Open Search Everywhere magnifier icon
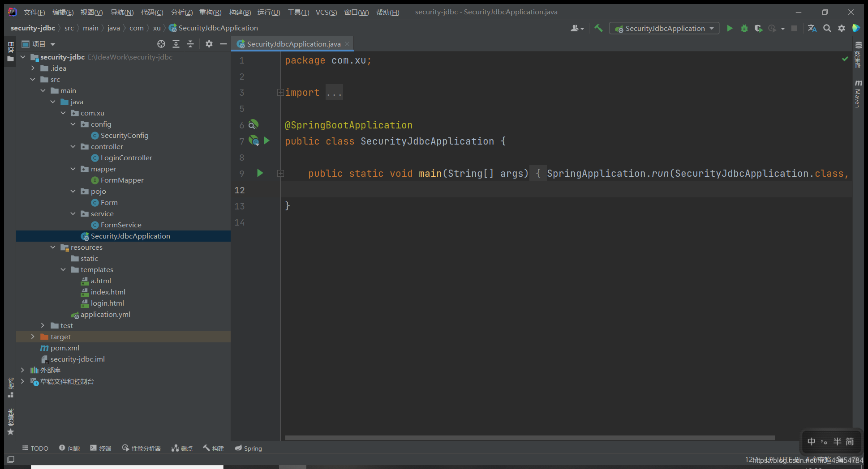Viewport: 868px width, 469px height. pyautogui.click(x=827, y=28)
